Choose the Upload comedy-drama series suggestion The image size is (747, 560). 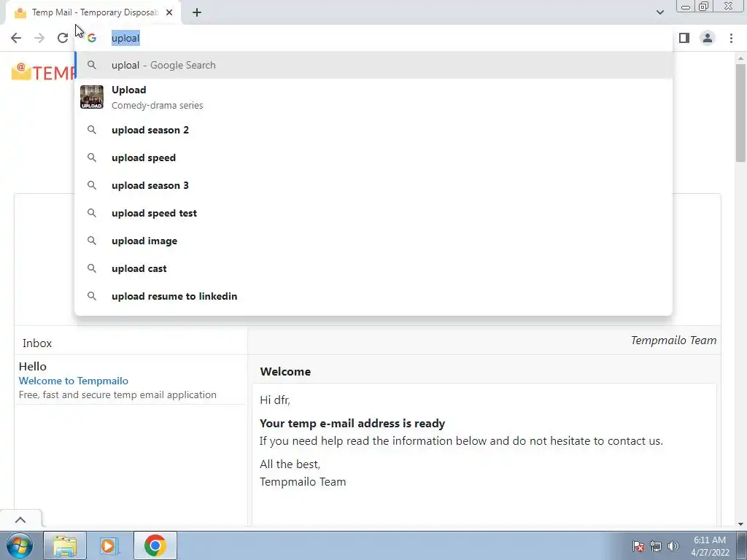(x=373, y=98)
